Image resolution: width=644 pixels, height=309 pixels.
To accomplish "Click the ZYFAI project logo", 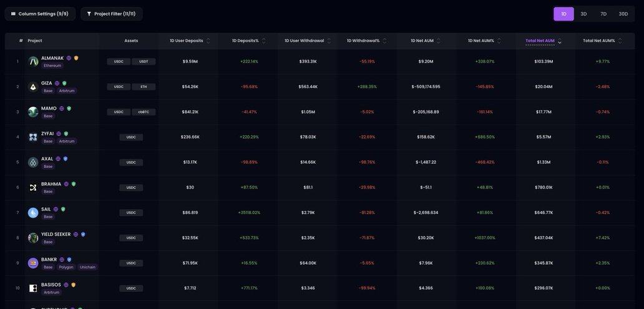I will 33,137.
